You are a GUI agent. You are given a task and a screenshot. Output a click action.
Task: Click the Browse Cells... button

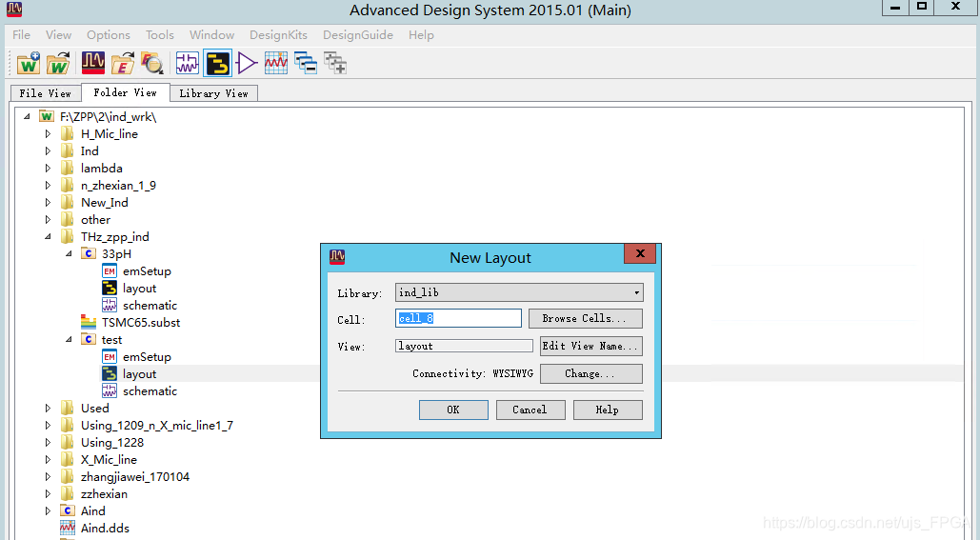click(590, 318)
